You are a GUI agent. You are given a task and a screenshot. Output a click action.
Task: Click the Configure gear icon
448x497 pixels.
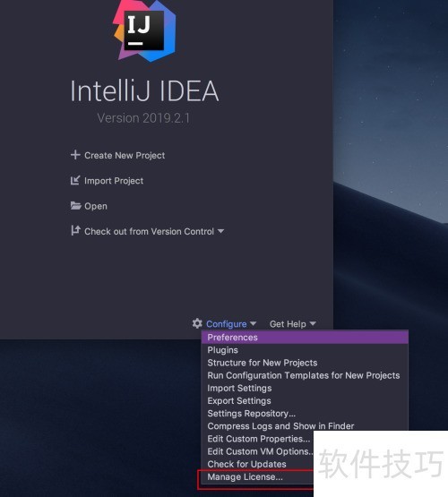coord(197,323)
